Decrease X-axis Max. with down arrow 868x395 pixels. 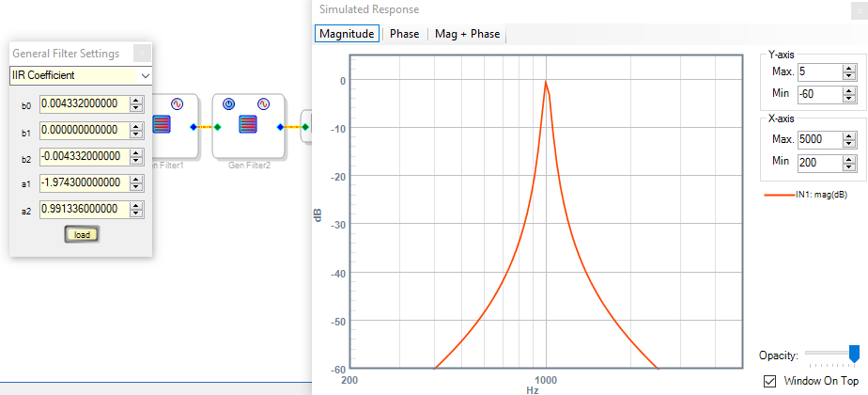pos(849,144)
